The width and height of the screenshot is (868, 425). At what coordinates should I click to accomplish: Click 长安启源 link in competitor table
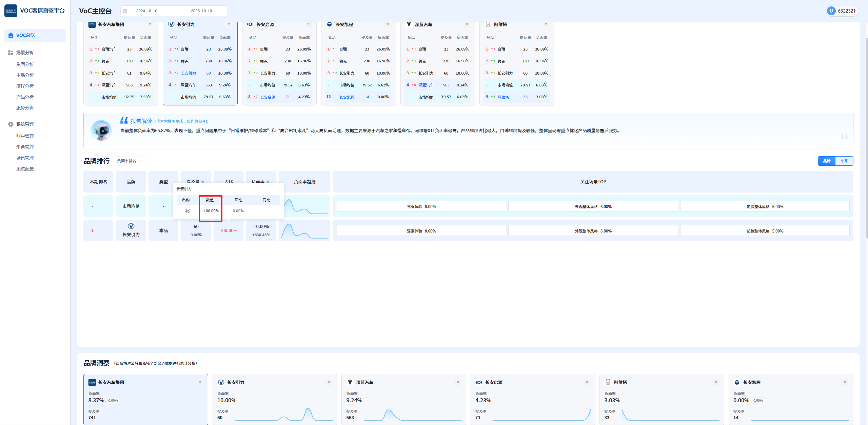(x=268, y=97)
